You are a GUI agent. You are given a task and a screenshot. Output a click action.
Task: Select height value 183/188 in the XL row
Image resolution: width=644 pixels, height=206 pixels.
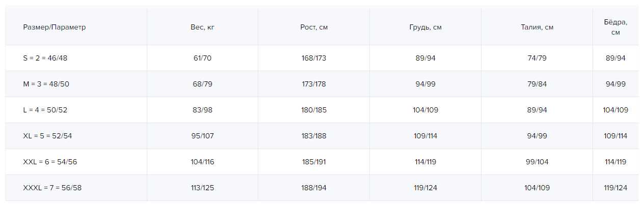(314, 136)
